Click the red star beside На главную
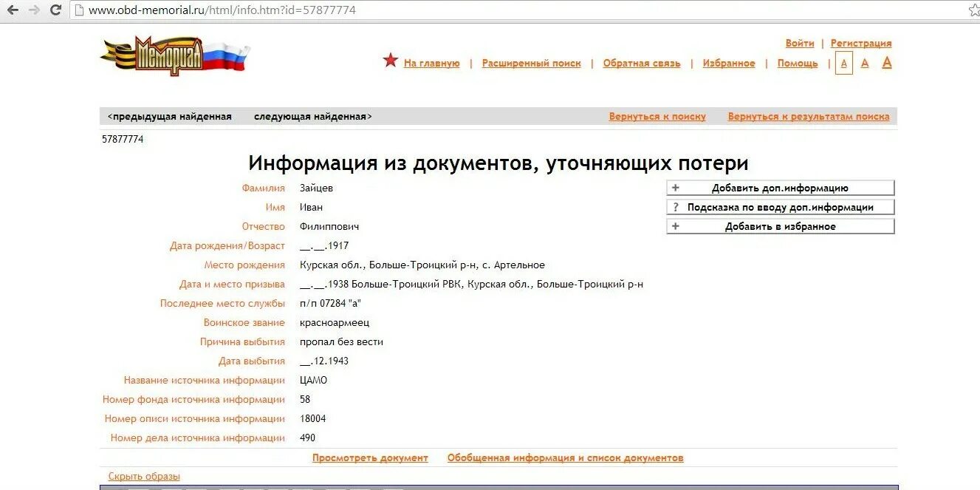980x490 pixels. [391, 62]
